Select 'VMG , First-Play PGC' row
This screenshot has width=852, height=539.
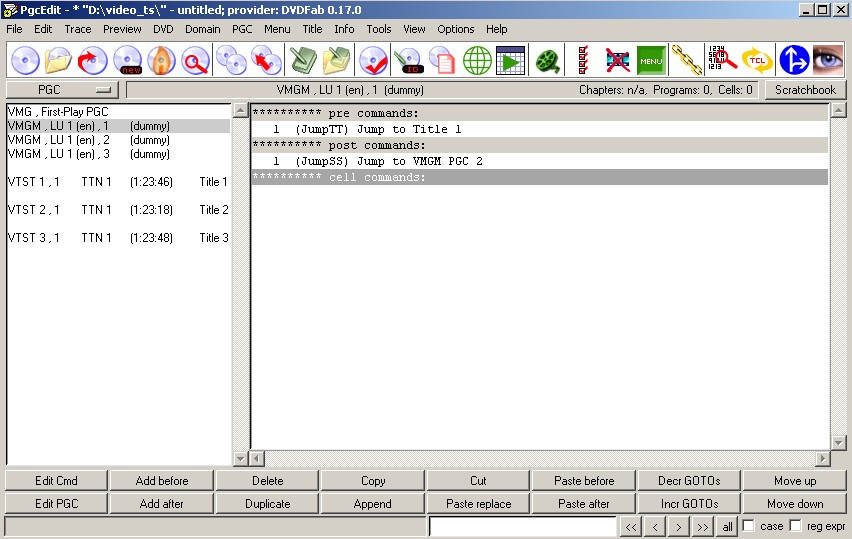[x=118, y=112]
